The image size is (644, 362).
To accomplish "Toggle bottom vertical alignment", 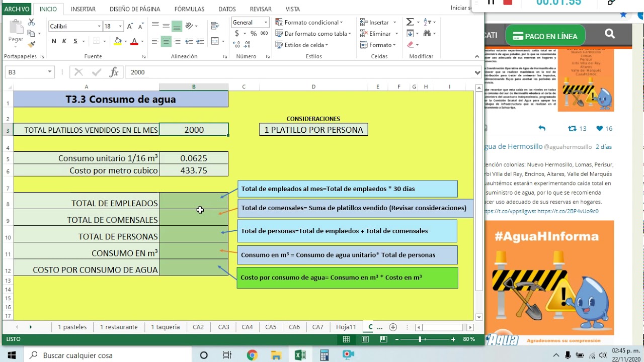I will (177, 26).
